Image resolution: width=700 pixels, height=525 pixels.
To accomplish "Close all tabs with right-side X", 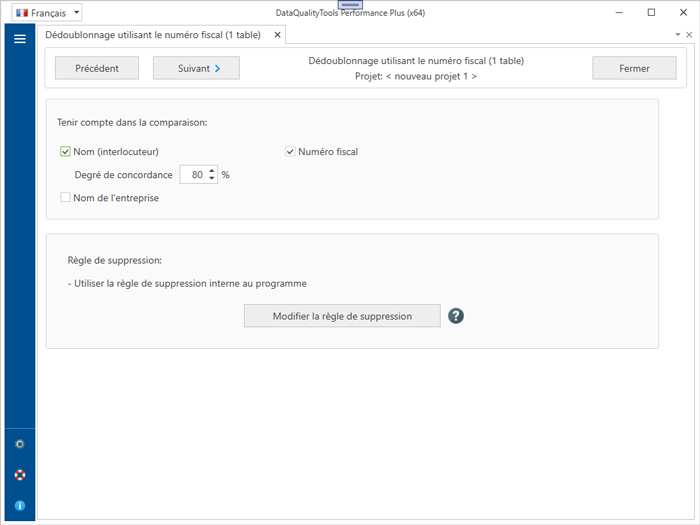I will tap(689, 35).
